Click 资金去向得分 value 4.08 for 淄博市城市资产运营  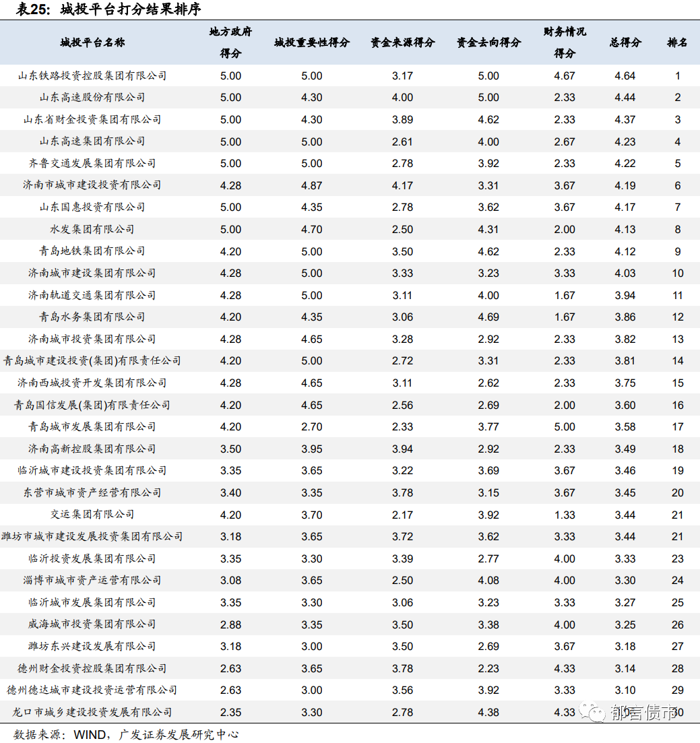click(488, 581)
